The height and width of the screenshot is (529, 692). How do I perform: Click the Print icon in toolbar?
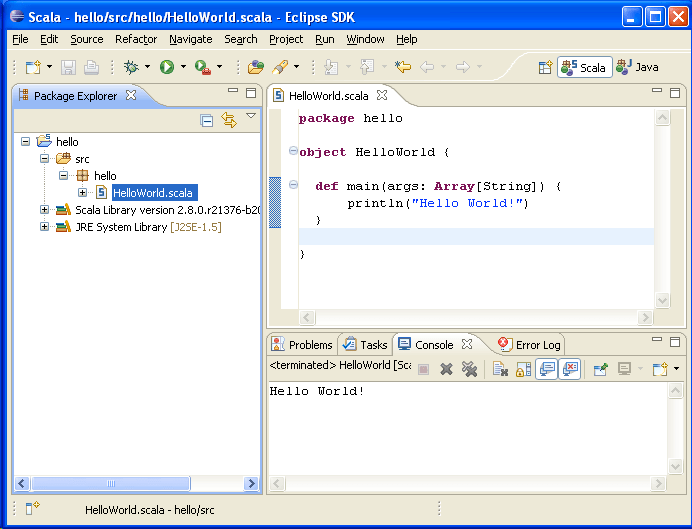click(x=91, y=67)
